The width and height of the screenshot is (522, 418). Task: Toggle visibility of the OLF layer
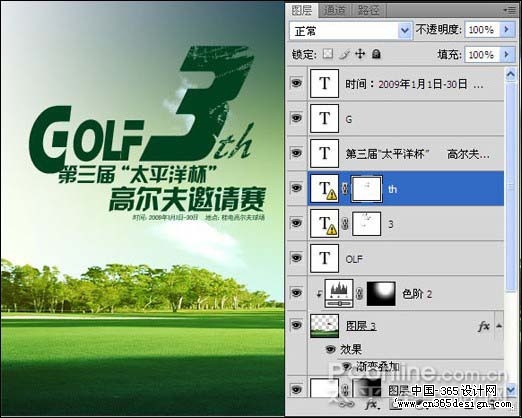click(296, 258)
